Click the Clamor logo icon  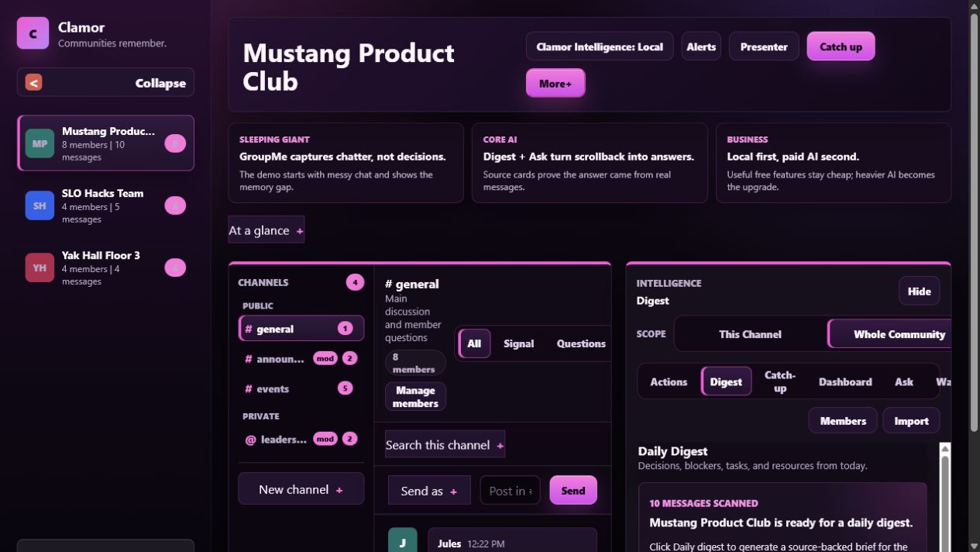tap(33, 33)
